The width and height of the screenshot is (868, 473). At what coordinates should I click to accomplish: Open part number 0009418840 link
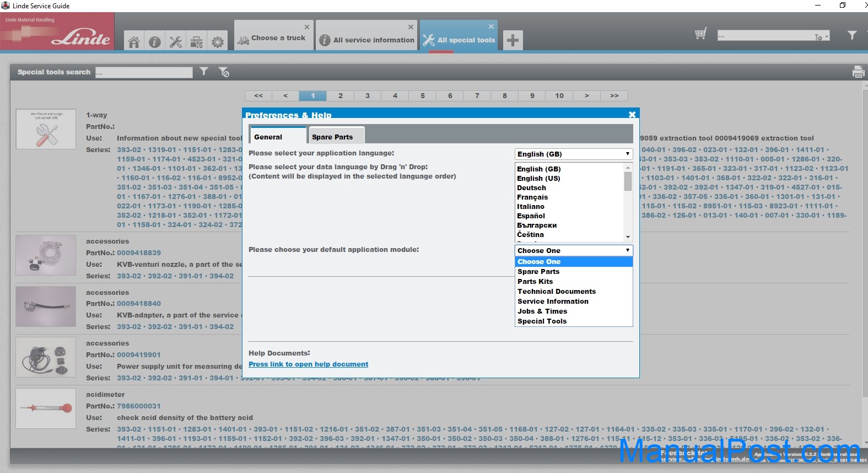139,304
